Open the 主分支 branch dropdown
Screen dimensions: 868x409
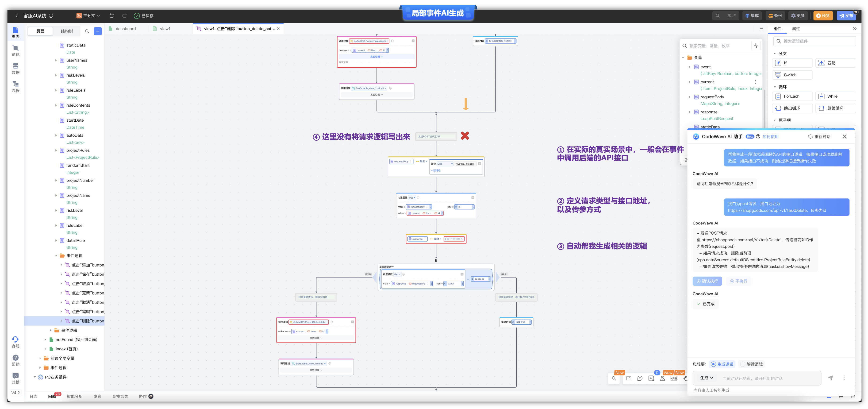click(x=88, y=15)
